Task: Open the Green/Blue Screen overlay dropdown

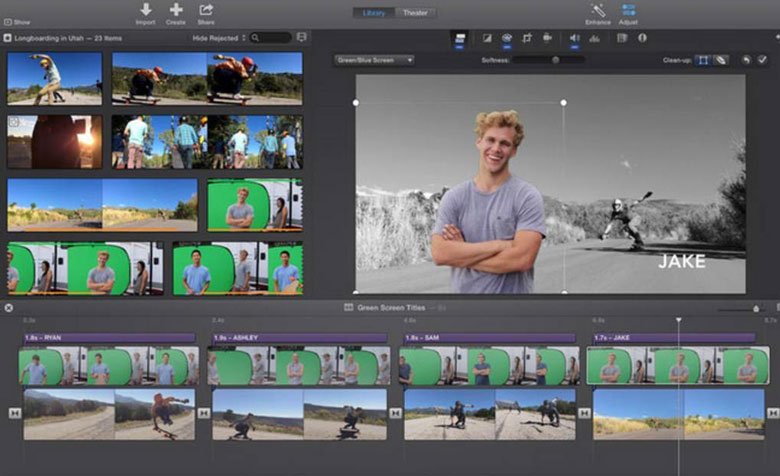Action: click(x=374, y=60)
